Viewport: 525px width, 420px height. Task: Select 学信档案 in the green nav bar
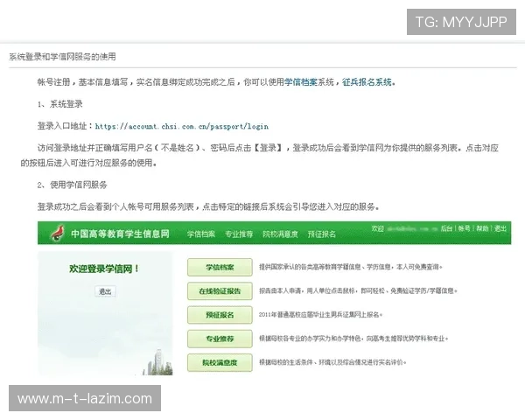click(x=201, y=234)
